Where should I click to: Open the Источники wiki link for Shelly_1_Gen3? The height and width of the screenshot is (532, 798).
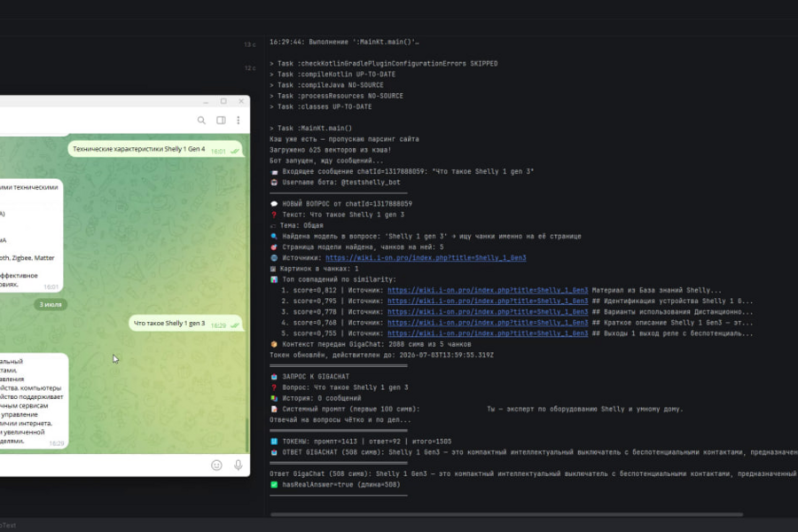pos(426,258)
